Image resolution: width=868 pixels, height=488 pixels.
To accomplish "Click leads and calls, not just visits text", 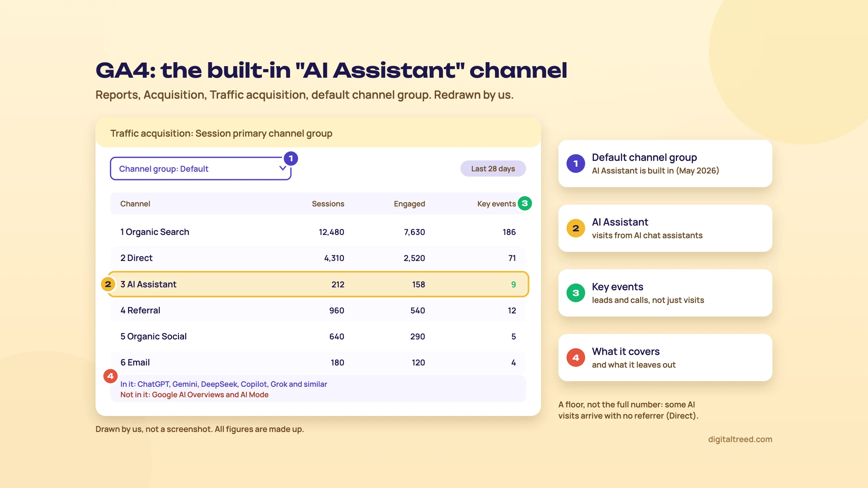I will pos(648,300).
